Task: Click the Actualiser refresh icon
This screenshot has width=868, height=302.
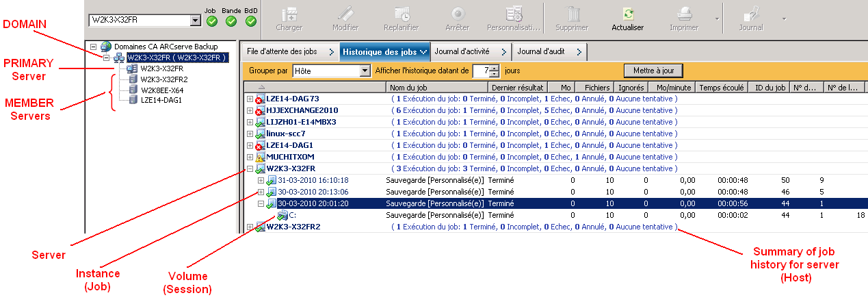Action: 627,13
